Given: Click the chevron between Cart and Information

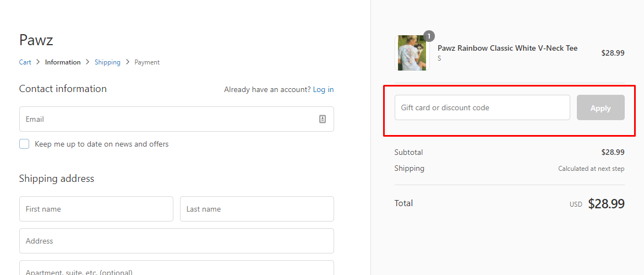Looking at the screenshot, I should (x=38, y=62).
